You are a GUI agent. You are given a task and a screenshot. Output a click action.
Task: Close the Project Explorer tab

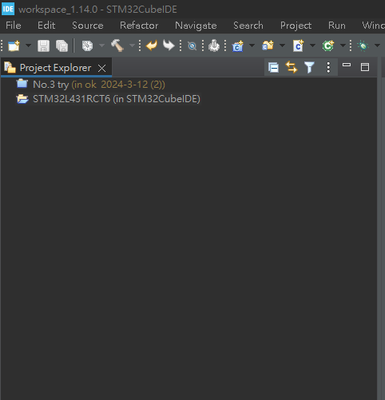(102, 68)
